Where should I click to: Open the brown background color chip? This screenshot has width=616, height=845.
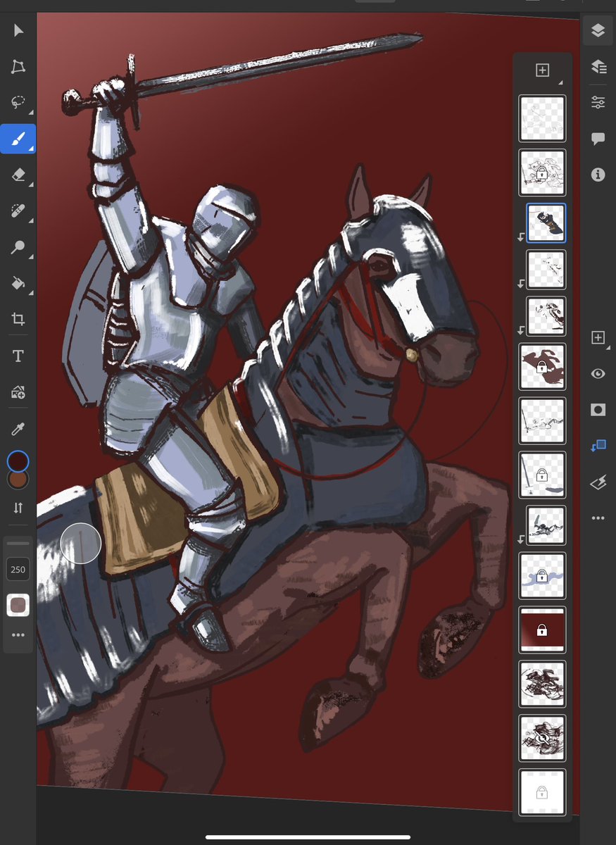18,479
